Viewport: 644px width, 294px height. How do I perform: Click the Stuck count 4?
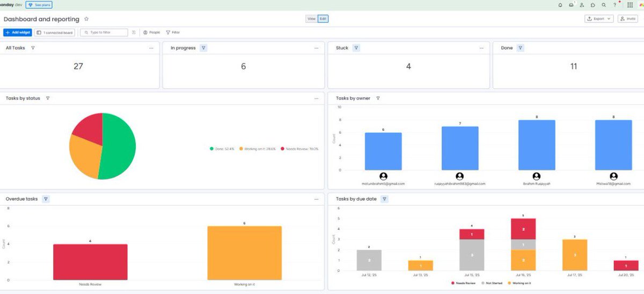click(x=408, y=67)
